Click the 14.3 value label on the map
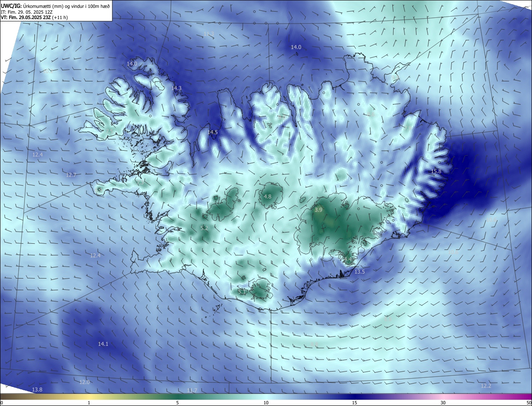The width and height of the screenshot is (532, 406). [x=177, y=88]
